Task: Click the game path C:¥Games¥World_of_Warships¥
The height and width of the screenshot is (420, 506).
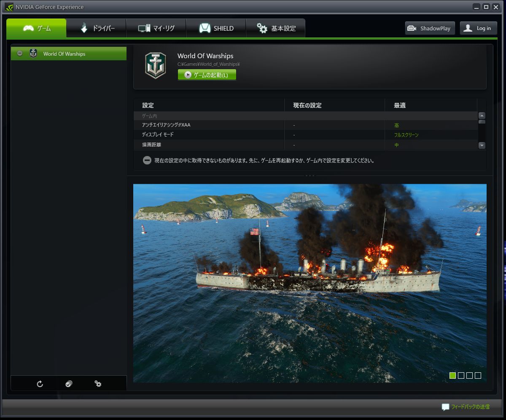Action: [209, 65]
